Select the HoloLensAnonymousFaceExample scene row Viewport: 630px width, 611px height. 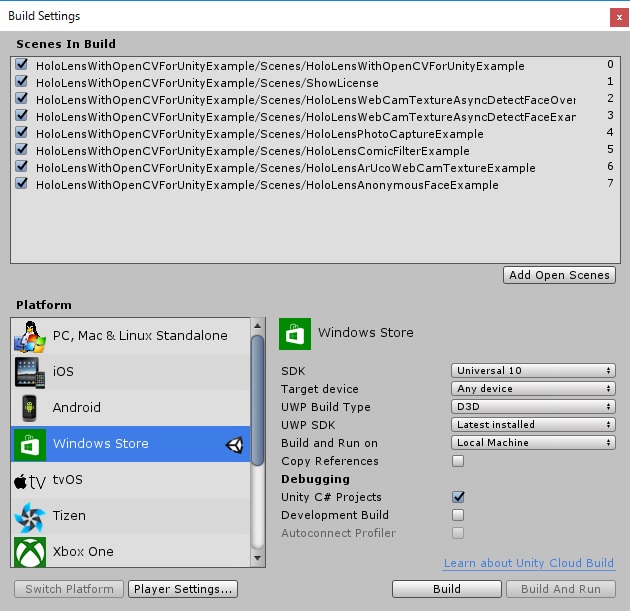coord(315,185)
